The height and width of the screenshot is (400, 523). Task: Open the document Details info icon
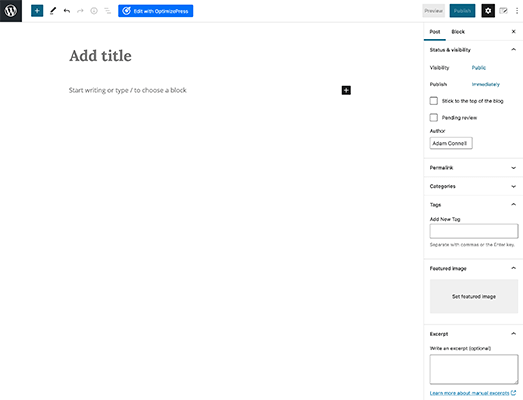pos(94,11)
